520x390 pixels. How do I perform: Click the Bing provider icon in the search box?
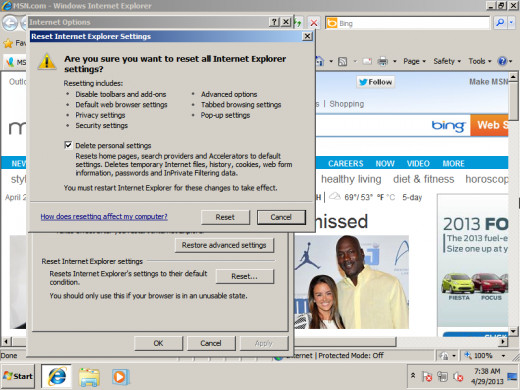tap(332, 23)
